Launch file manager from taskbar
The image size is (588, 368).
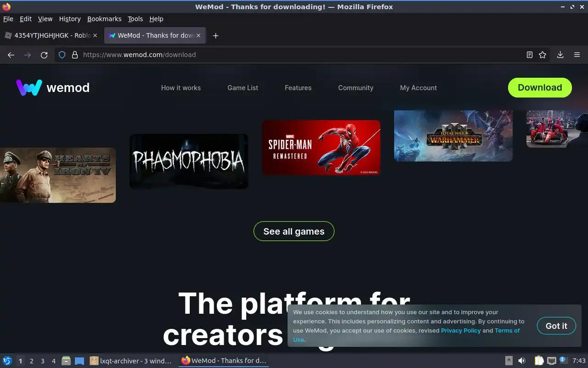pos(66,361)
